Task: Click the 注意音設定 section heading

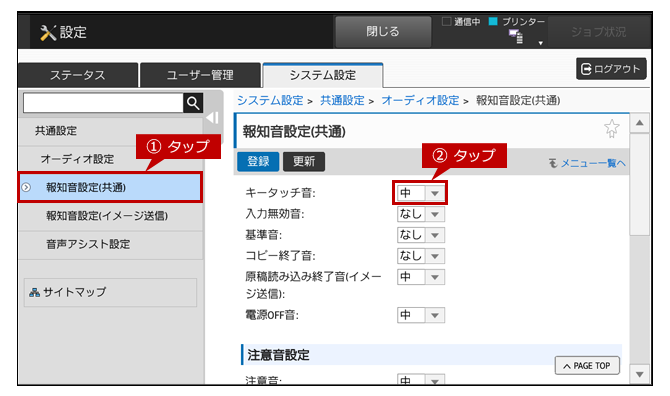Action: (x=279, y=355)
